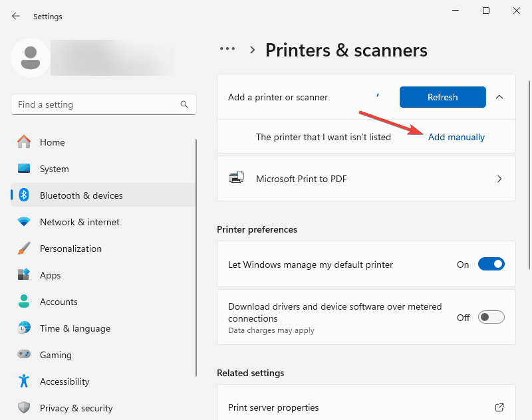Enable driver downloads over metered connections
532x420 pixels.
[x=491, y=317]
